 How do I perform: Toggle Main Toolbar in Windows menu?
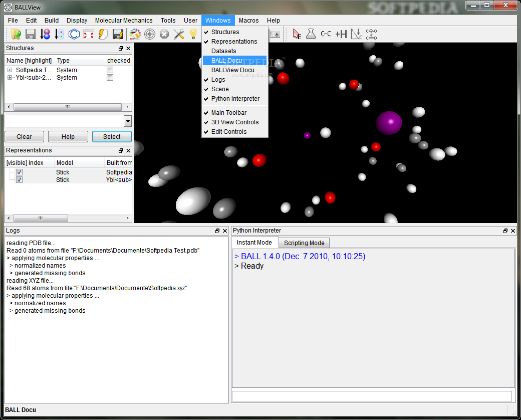(x=234, y=113)
